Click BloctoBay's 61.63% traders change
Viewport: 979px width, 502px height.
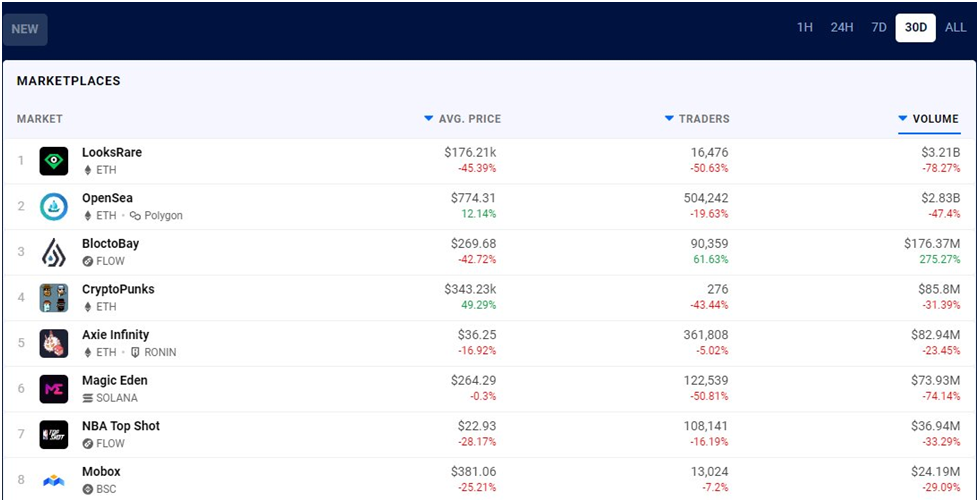click(x=711, y=259)
